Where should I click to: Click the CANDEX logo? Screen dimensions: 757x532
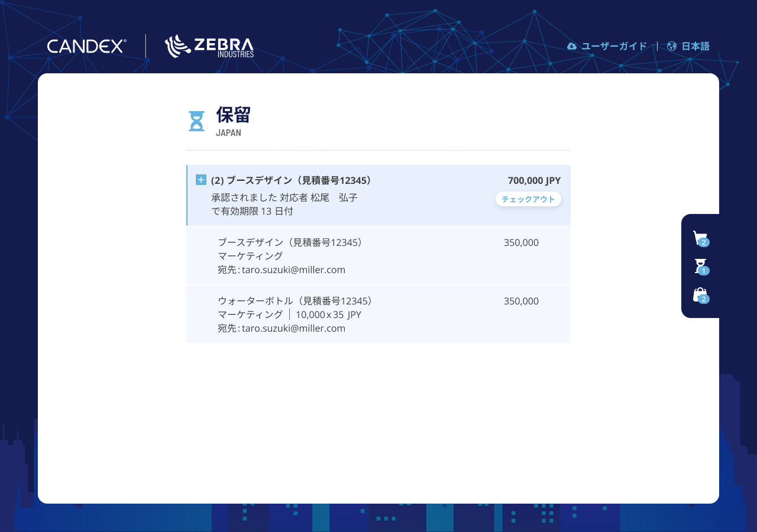(x=86, y=46)
